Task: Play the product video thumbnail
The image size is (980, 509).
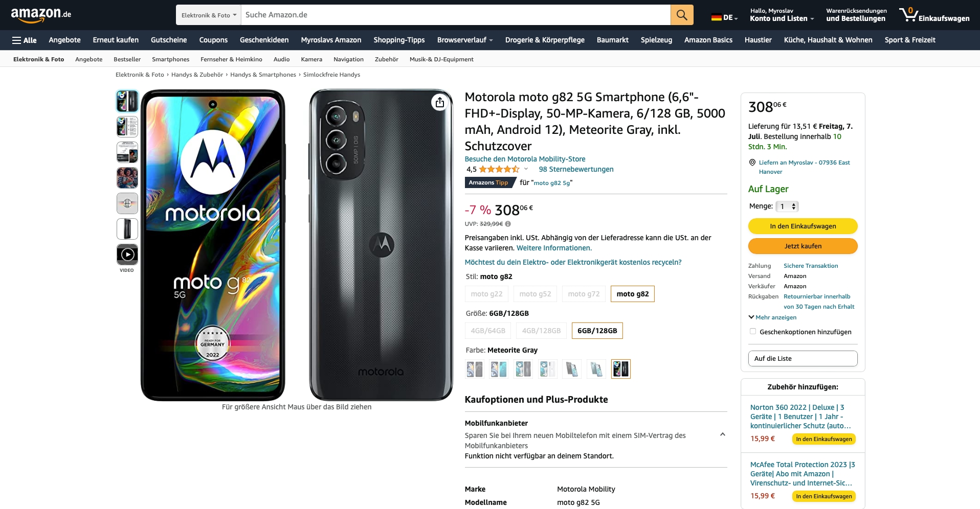Action: point(127,254)
